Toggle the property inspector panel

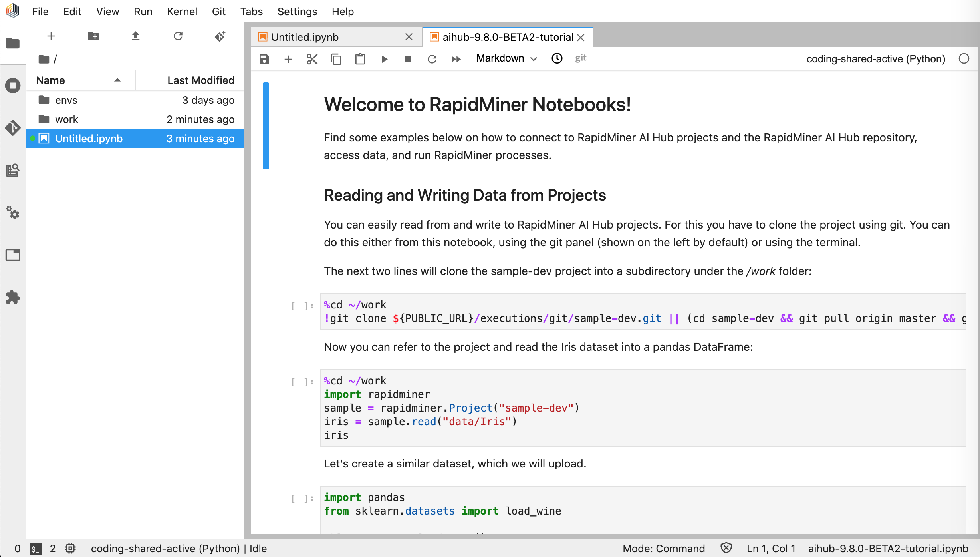(13, 255)
